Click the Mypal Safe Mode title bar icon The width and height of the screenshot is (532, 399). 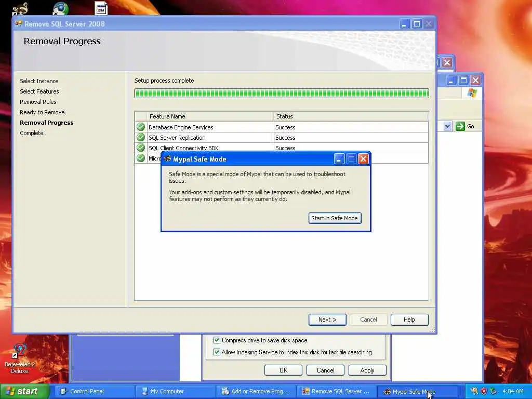(167, 158)
